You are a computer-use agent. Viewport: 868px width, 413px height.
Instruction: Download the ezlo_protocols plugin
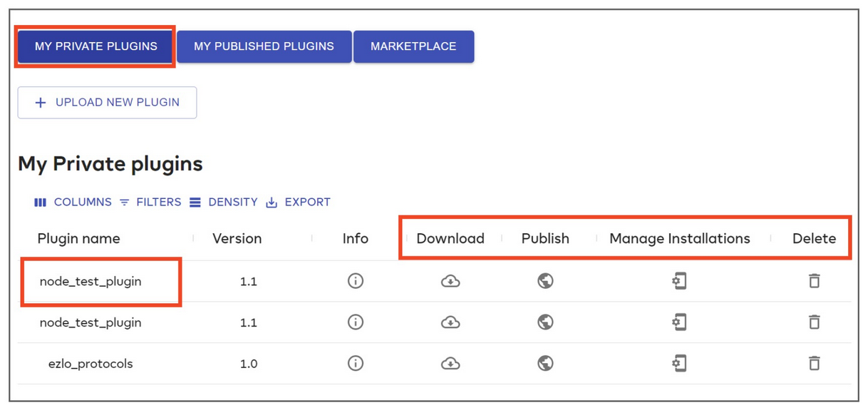[450, 364]
